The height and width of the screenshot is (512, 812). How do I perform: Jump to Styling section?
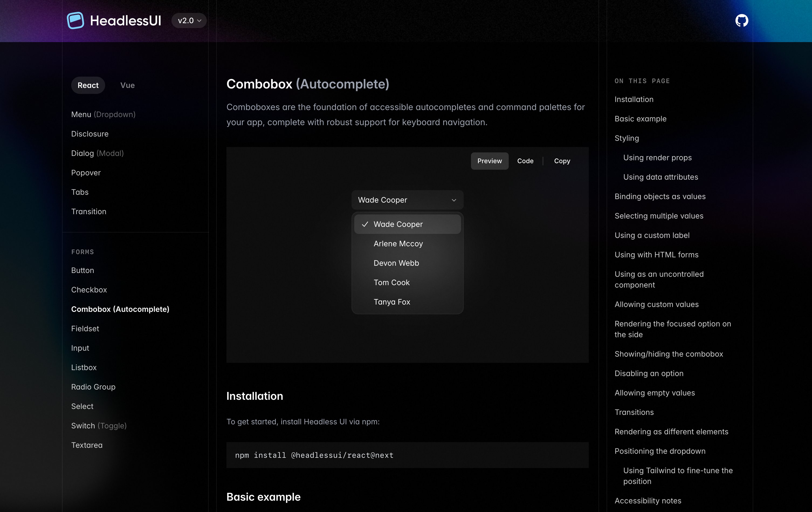pos(627,138)
